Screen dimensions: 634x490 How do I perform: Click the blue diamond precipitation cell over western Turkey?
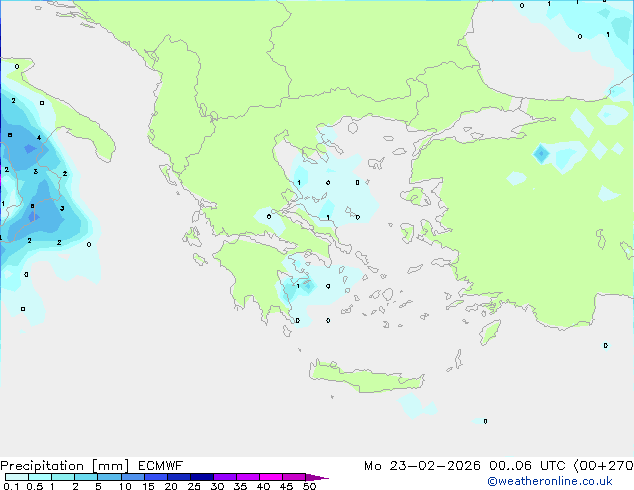pyautogui.click(x=540, y=153)
